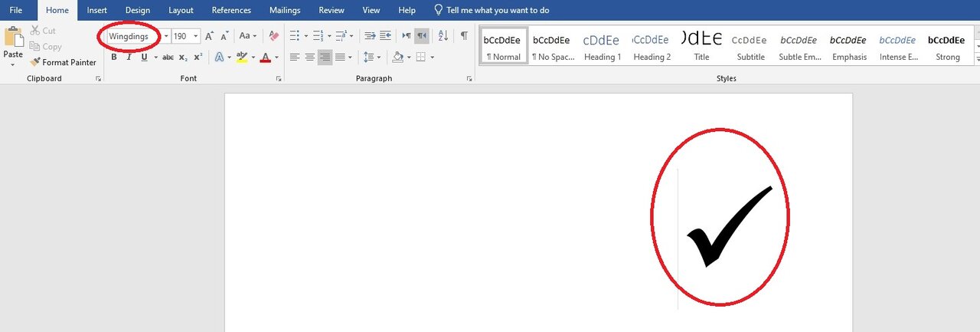The image size is (980, 332).
Task: Center align the paragraph text
Action: pos(310,58)
